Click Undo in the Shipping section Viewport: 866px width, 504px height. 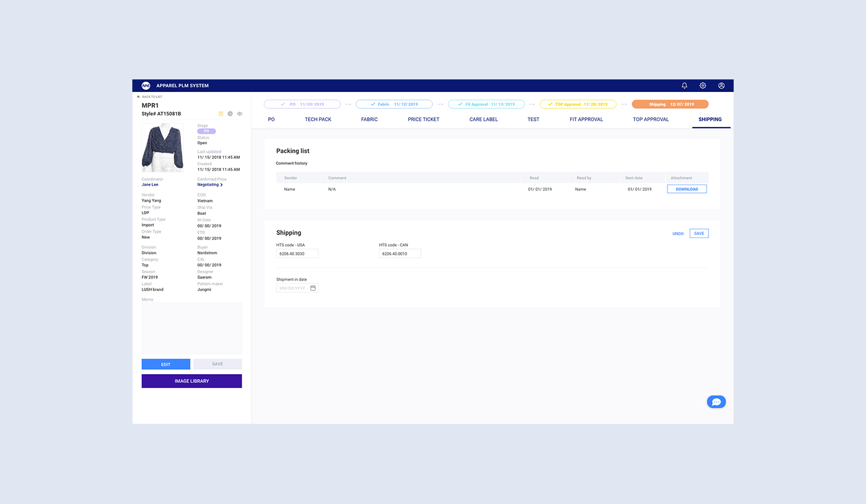678,233
